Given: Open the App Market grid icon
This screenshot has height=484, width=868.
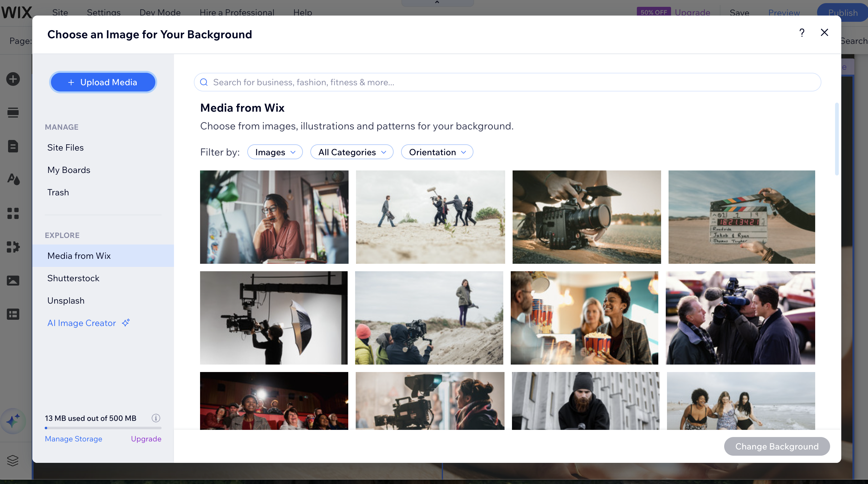Looking at the screenshot, I should coord(13,213).
